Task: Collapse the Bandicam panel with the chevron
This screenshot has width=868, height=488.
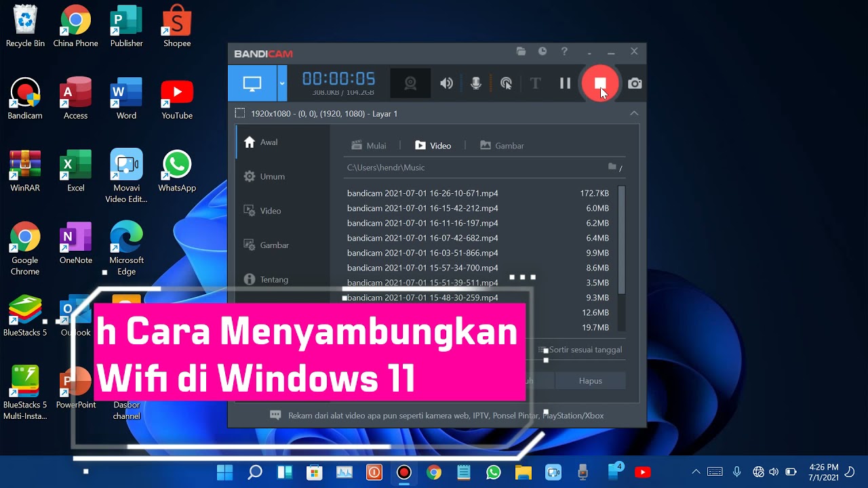Action: pos(634,114)
